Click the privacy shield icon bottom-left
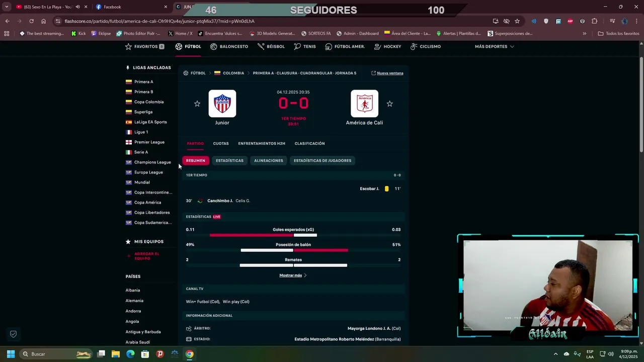This screenshot has width=644, height=362. click(x=14, y=334)
